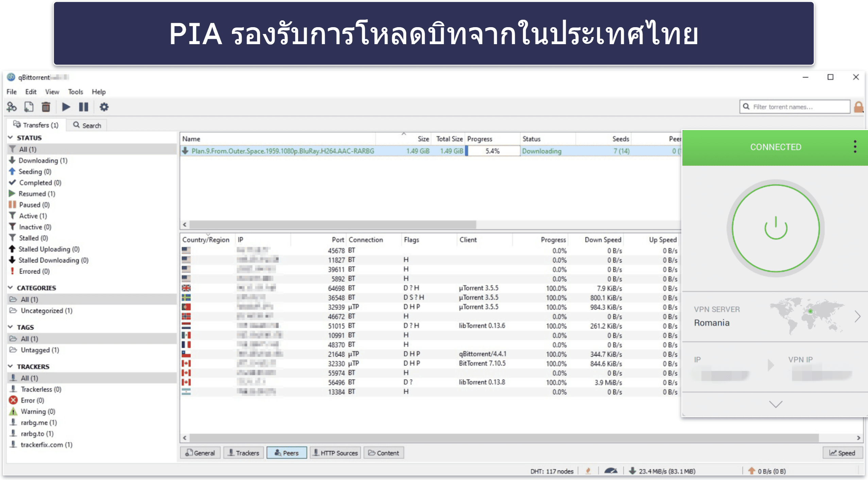Click the orange lock UI icon
The height and width of the screenshot is (480, 868).
point(858,107)
